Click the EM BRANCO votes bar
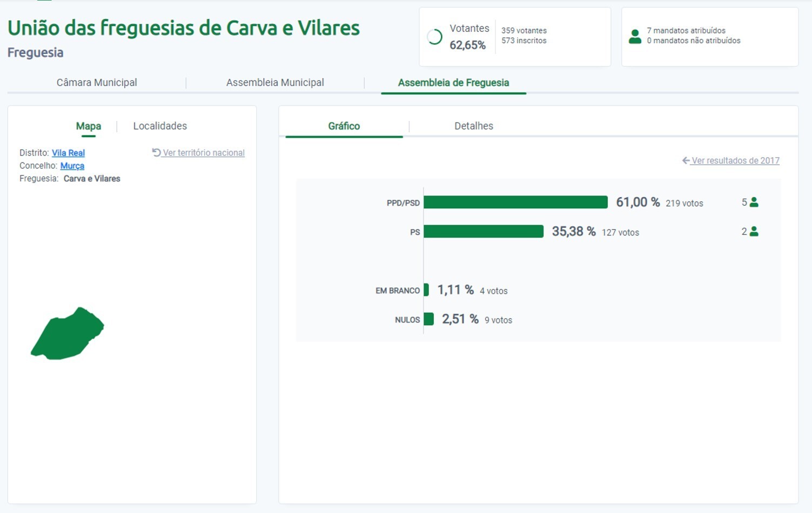812x513 pixels. pos(426,290)
